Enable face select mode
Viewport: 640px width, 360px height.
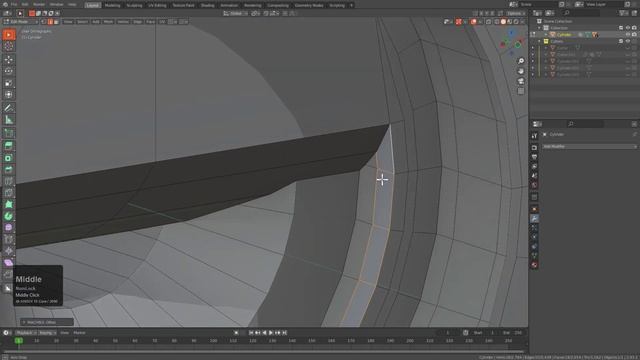[x=56, y=22]
